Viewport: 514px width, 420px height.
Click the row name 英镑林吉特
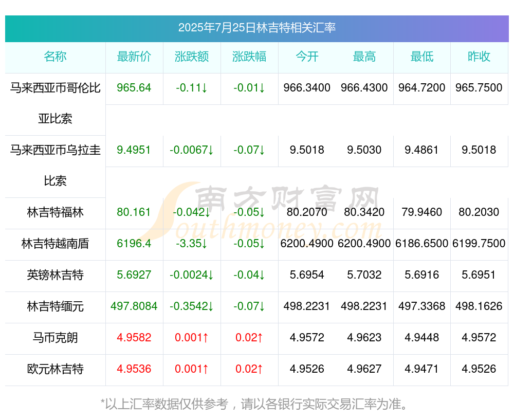pos(55,275)
